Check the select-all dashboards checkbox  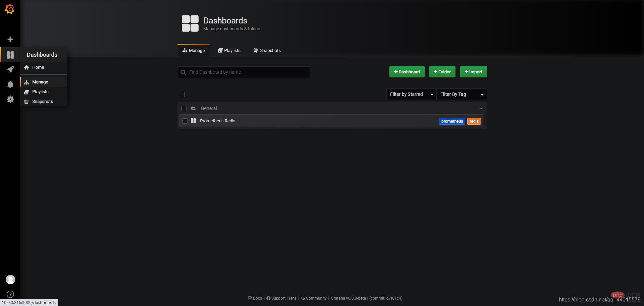pyautogui.click(x=182, y=95)
